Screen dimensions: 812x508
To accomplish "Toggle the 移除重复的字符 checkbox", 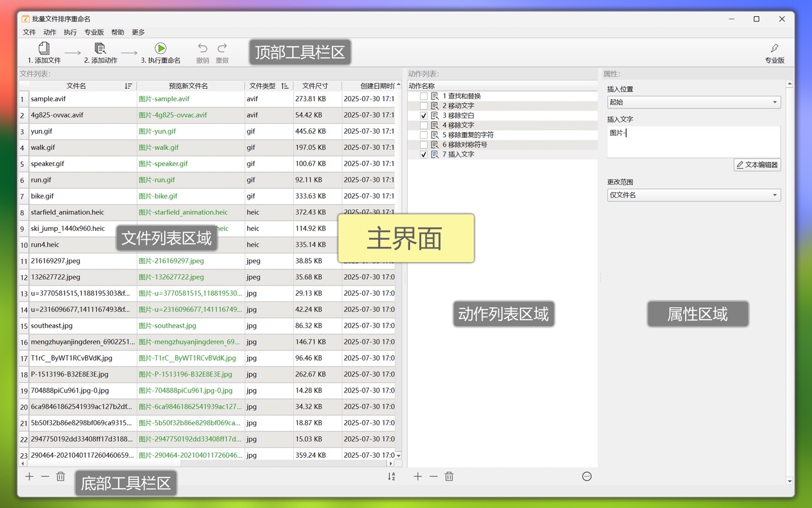I will click(424, 135).
